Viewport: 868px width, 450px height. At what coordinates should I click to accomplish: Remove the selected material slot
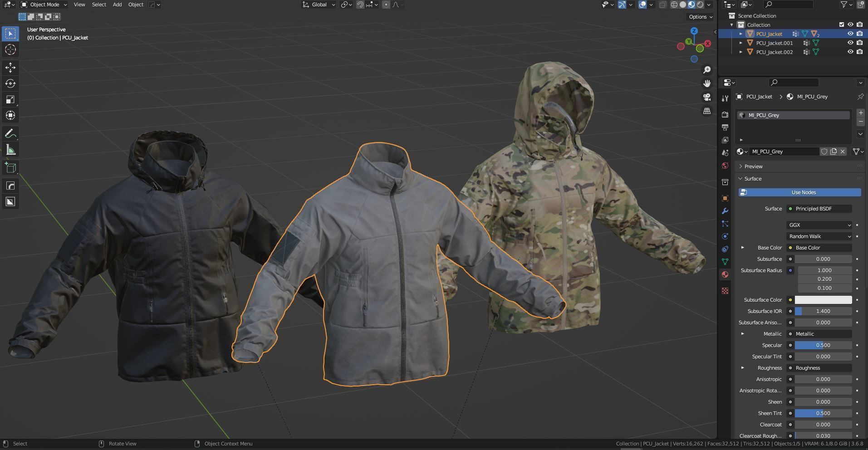[x=861, y=122]
